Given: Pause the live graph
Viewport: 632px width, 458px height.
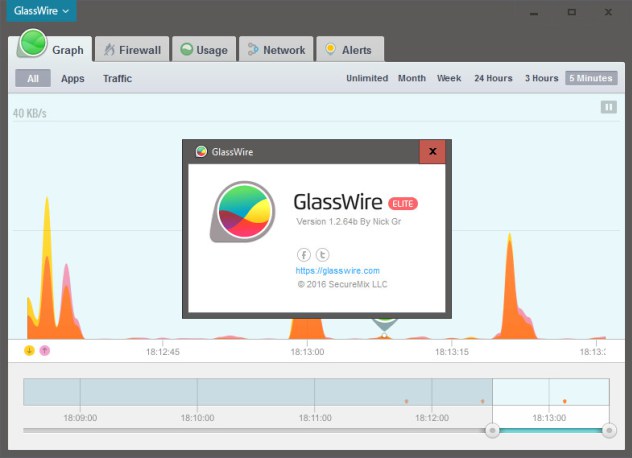Looking at the screenshot, I should (609, 107).
